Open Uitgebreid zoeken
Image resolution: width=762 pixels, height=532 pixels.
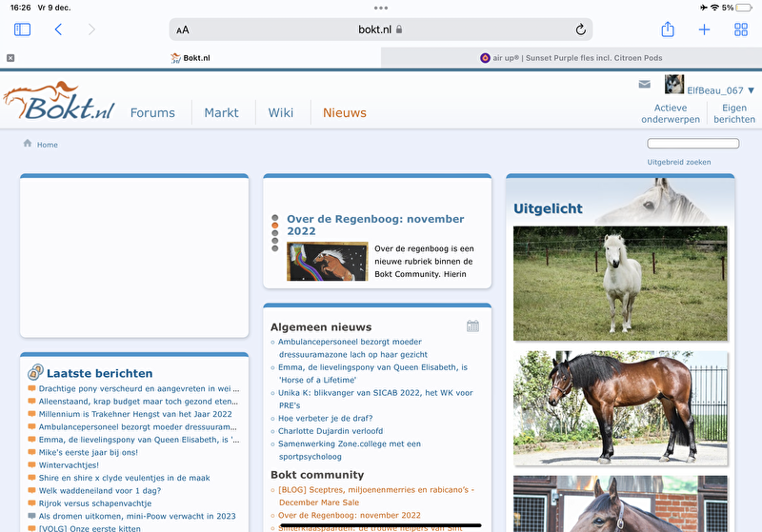click(678, 162)
